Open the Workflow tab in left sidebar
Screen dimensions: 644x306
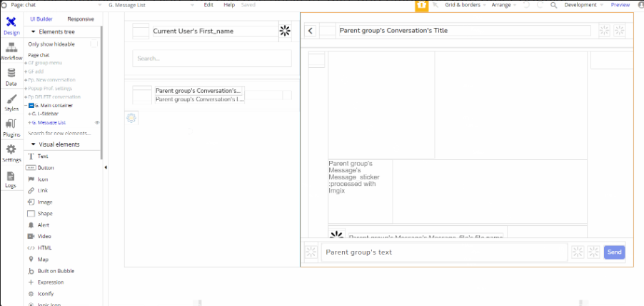point(11,51)
